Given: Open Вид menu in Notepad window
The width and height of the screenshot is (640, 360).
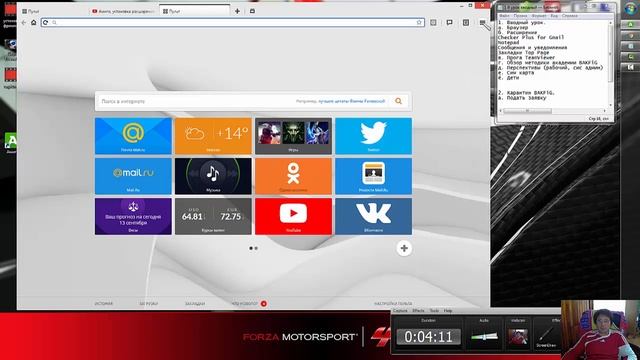Looking at the screenshot, I should coord(554,16).
